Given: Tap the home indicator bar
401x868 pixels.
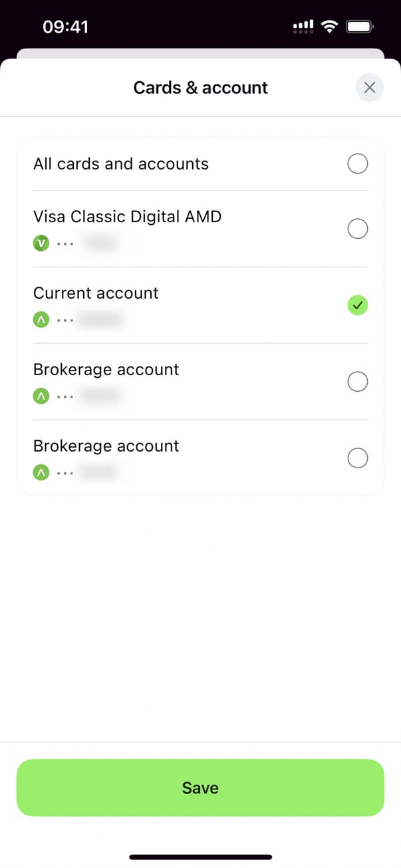Looking at the screenshot, I should (200, 857).
